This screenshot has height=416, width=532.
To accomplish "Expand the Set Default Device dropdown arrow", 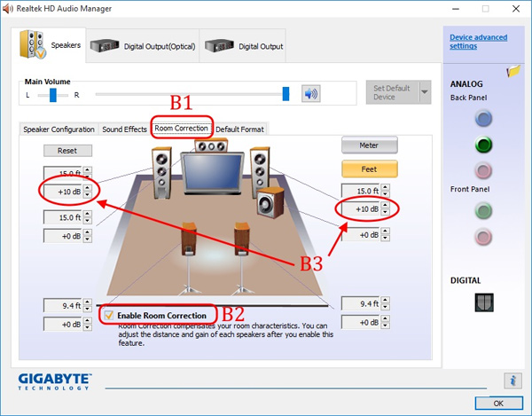I will 425,92.
